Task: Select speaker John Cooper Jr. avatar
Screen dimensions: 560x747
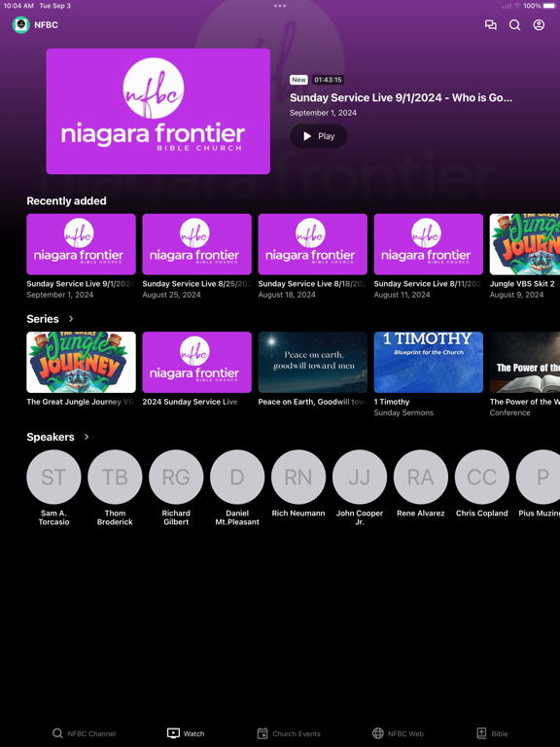Action: point(360,477)
